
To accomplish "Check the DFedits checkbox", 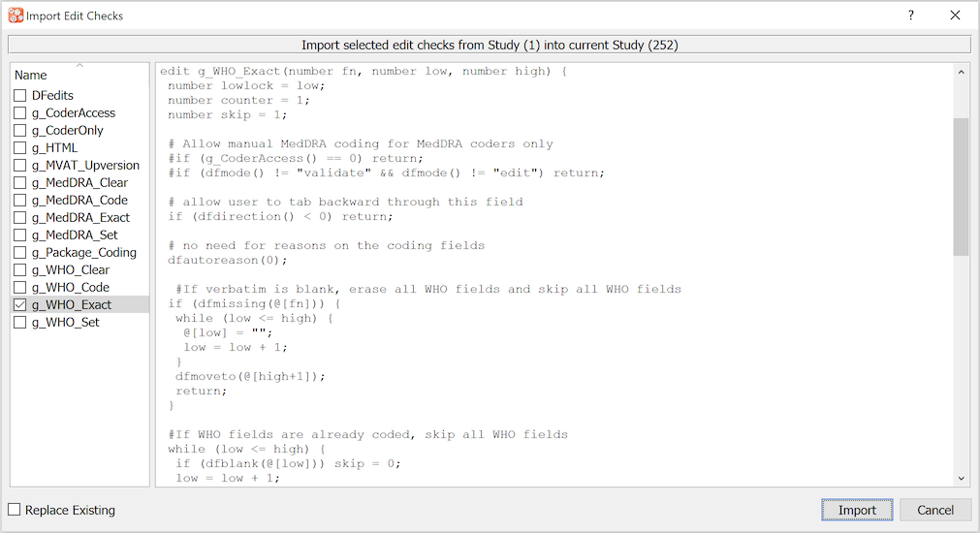I will (x=19, y=96).
